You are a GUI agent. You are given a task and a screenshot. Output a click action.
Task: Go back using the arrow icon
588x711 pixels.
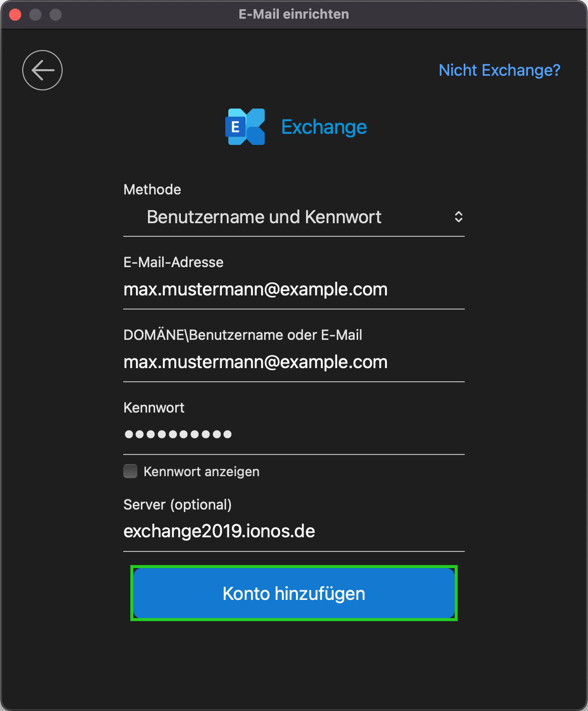tap(42, 70)
